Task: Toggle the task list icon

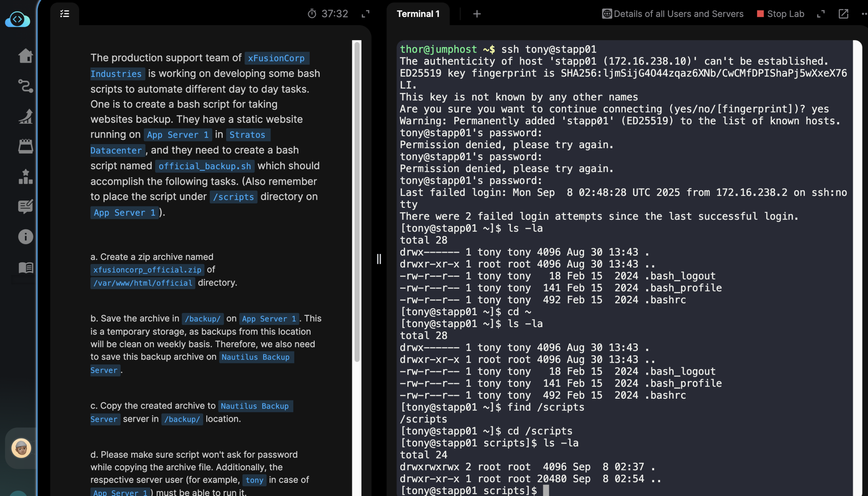Action: 65,14
